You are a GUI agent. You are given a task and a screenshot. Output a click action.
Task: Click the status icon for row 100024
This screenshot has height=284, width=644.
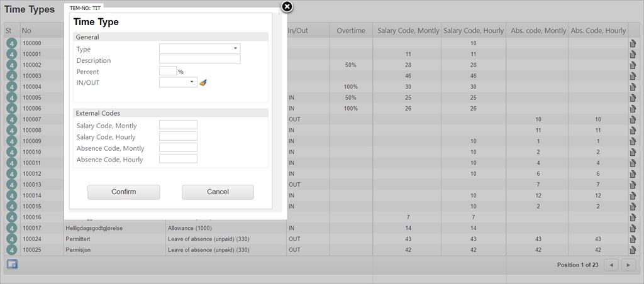tap(11, 239)
